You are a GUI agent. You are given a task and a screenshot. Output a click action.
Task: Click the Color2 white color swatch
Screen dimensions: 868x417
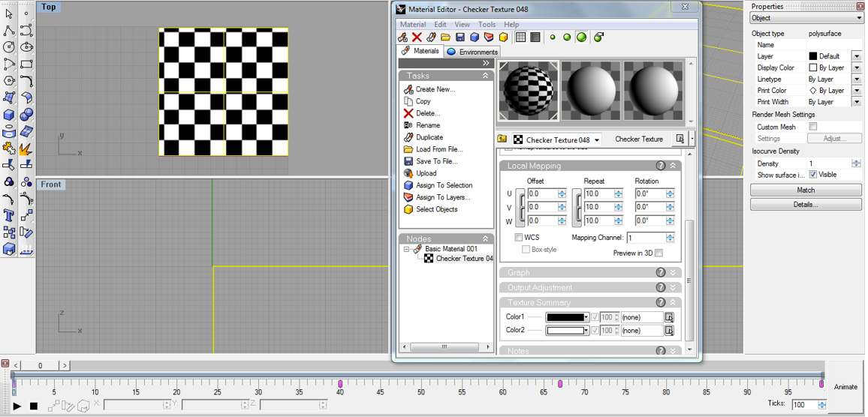(567, 331)
